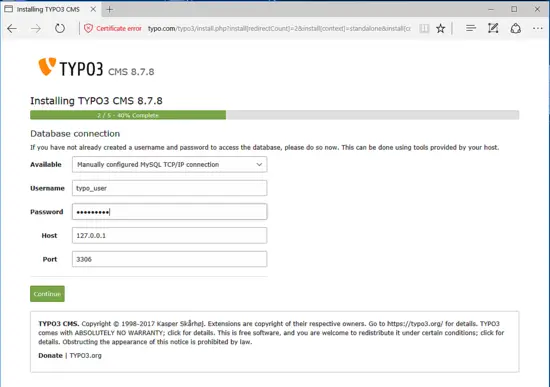Make a web note with pen icon
The width and height of the screenshot is (550, 387).
493,28
